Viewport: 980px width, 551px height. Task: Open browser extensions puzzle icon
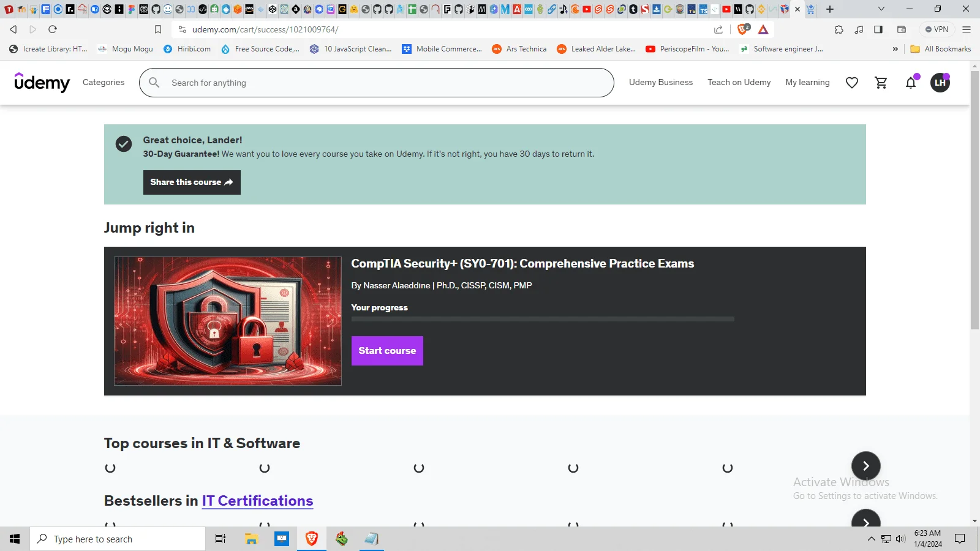[x=839, y=29]
